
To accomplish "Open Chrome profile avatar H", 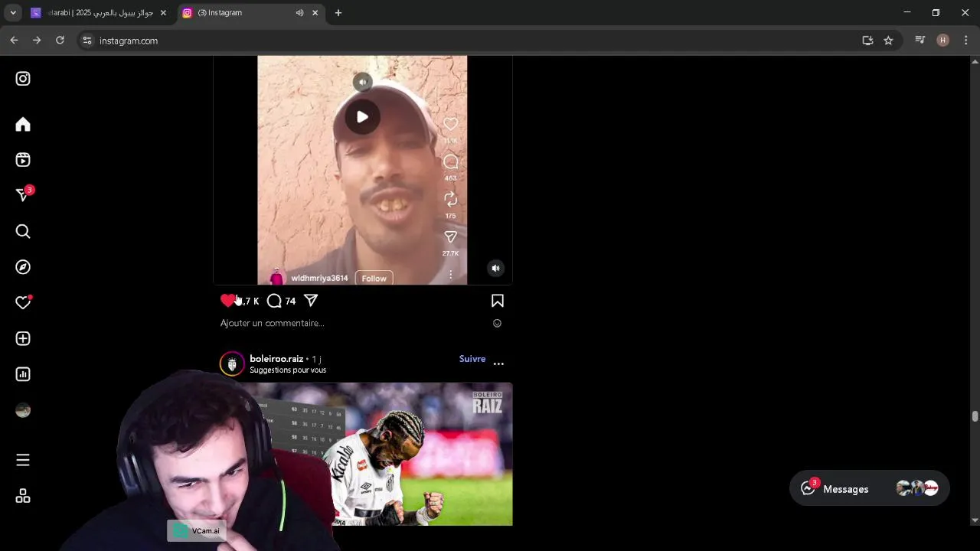I will (943, 41).
